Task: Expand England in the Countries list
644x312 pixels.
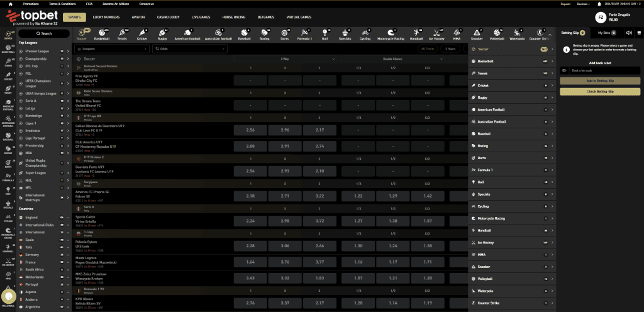Action: pos(43,218)
